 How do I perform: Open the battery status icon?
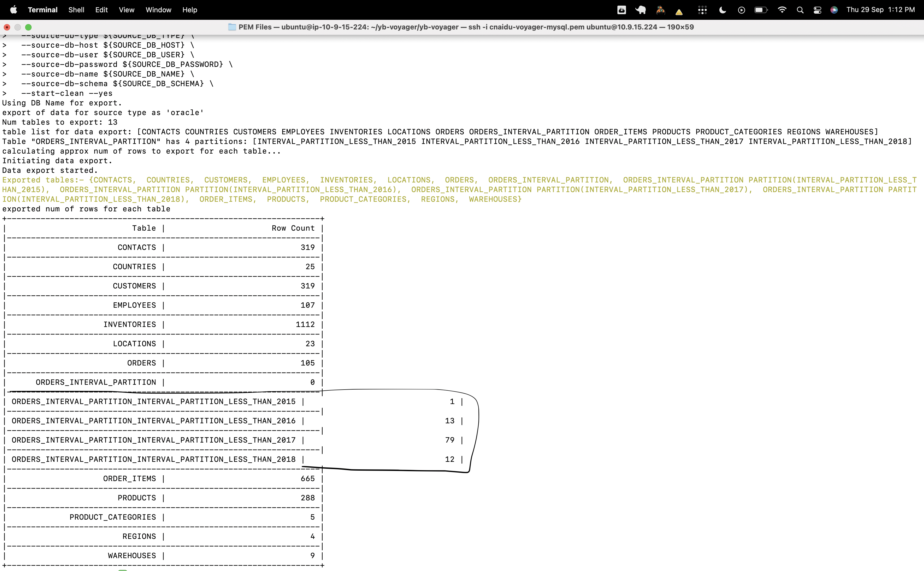(x=761, y=10)
